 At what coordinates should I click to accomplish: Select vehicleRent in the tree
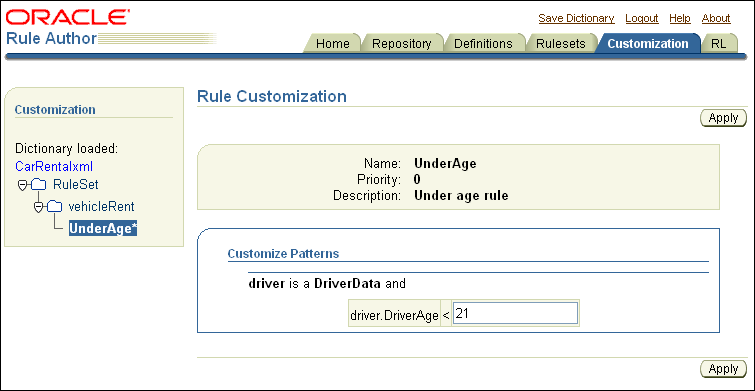point(101,207)
